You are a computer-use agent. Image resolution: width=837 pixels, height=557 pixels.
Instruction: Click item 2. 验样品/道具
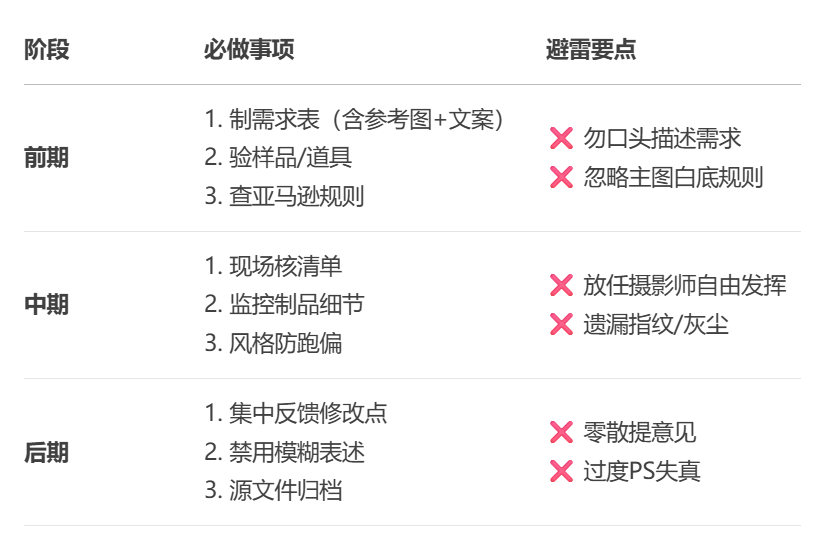[x=278, y=158]
